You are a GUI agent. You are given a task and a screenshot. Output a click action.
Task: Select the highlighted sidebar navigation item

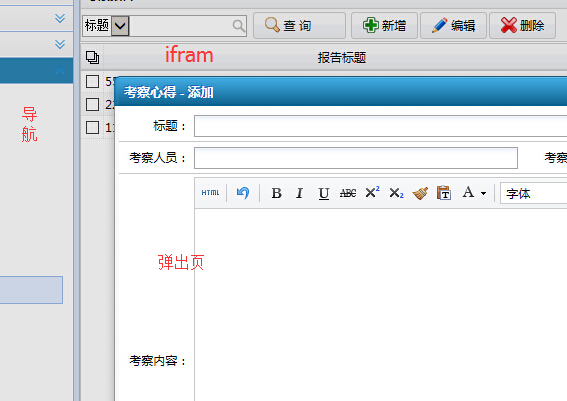(31, 290)
